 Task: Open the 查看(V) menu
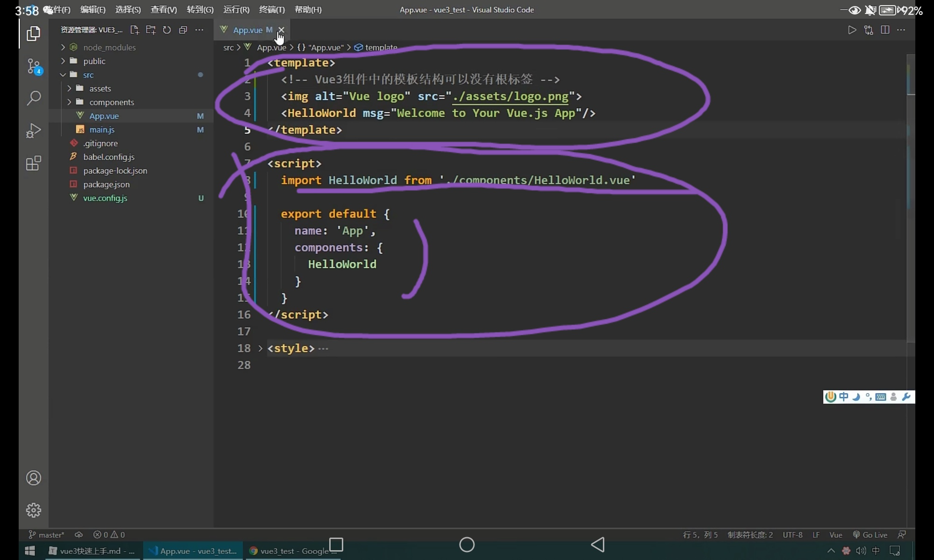click(163, 10)
